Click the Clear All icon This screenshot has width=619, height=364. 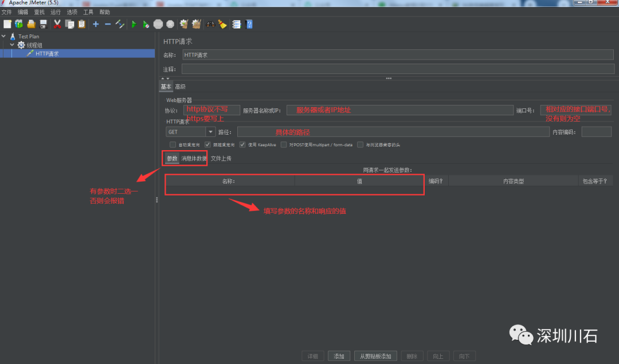click(x=196, y=24)
